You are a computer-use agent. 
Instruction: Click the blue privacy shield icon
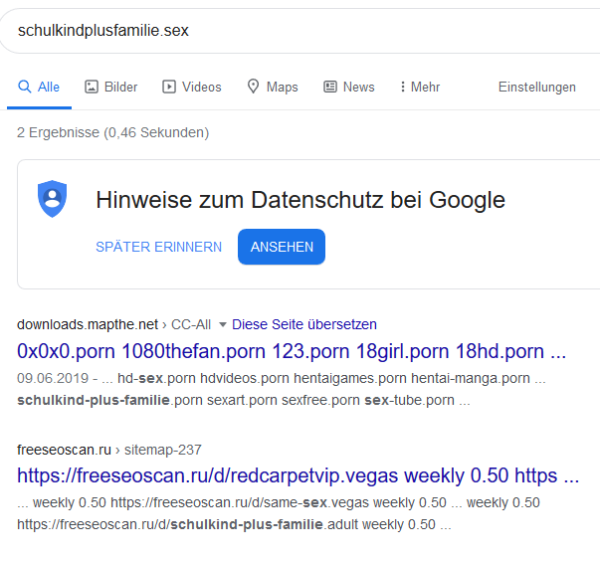52,199
